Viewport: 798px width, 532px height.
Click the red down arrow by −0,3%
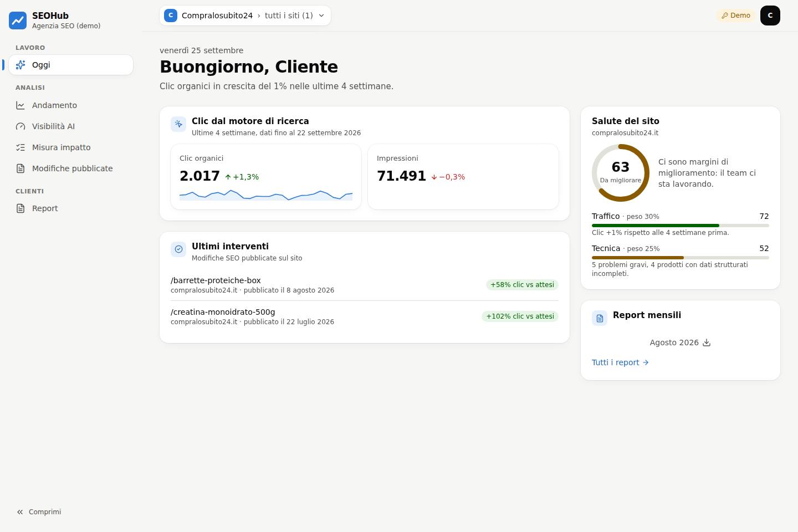pos(434,177)
